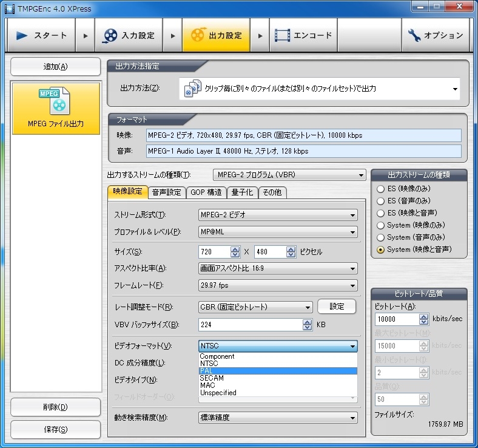Click the スタート (Start) arrow icon
Viewport: 478px width, 448px height.
(22, 36)
